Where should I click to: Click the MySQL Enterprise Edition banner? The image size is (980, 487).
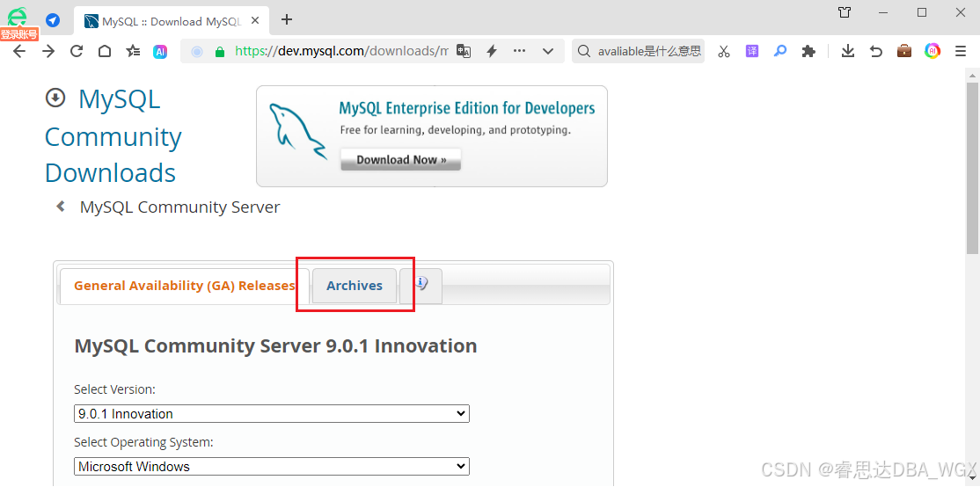click(432, 136)
